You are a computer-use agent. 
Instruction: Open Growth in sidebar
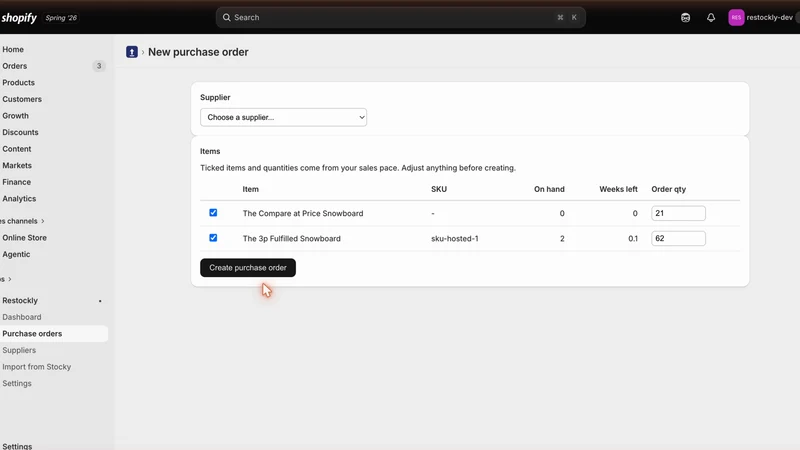coord(15,116)
